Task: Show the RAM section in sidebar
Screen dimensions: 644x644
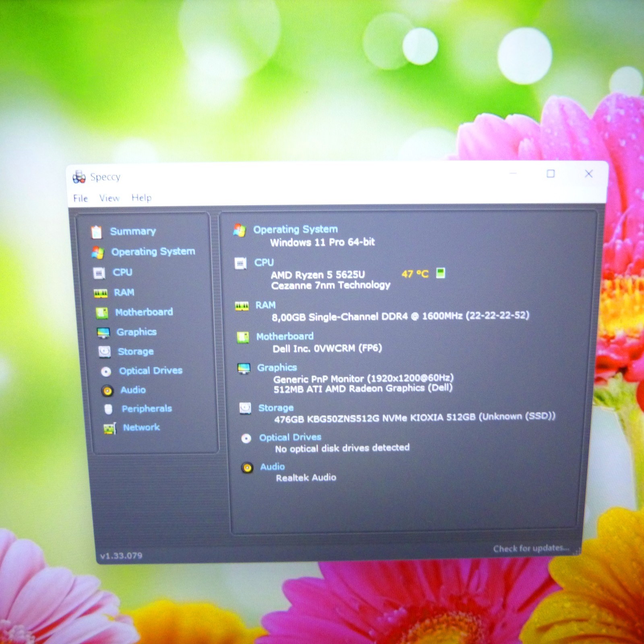Action: pos(124,293)
